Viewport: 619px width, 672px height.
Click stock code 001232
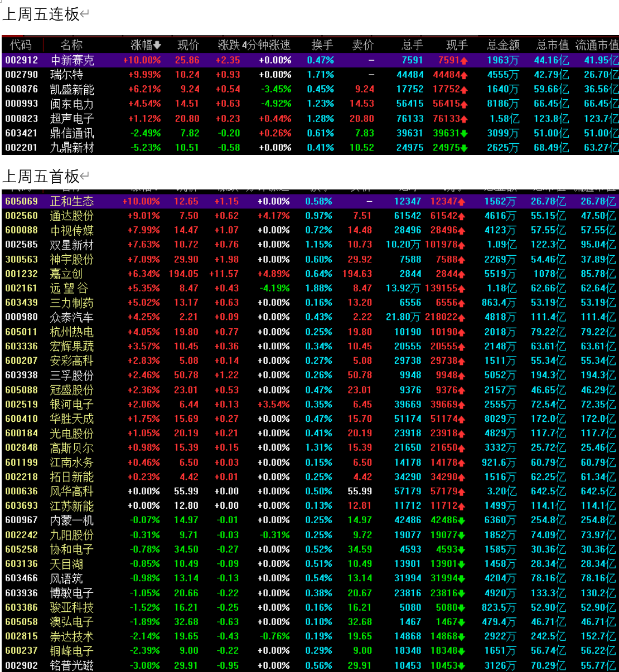tap(22, 274)
